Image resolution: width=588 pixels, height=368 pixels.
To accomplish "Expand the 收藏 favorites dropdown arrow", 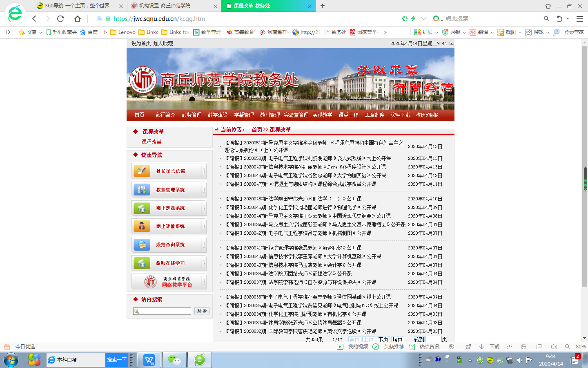I will [x=40, y=32].
